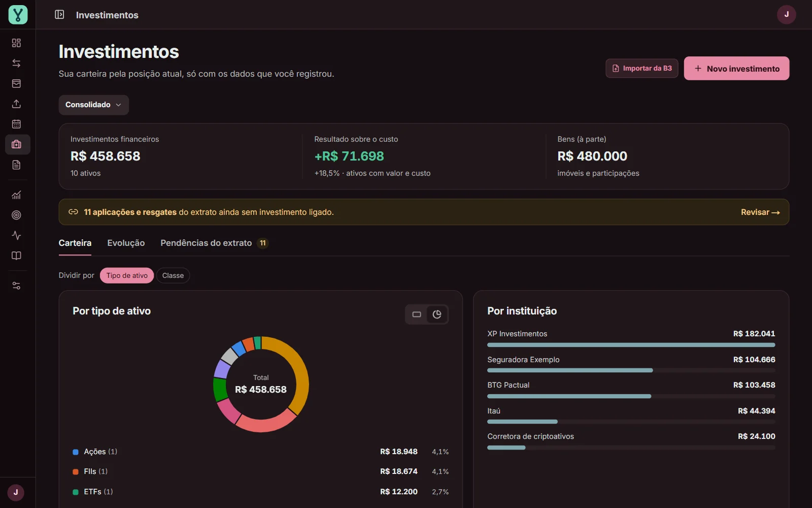Open the Pendências do extrato tab
The height and width of the screenshot is (508, 812).
[x=214, y=243]
